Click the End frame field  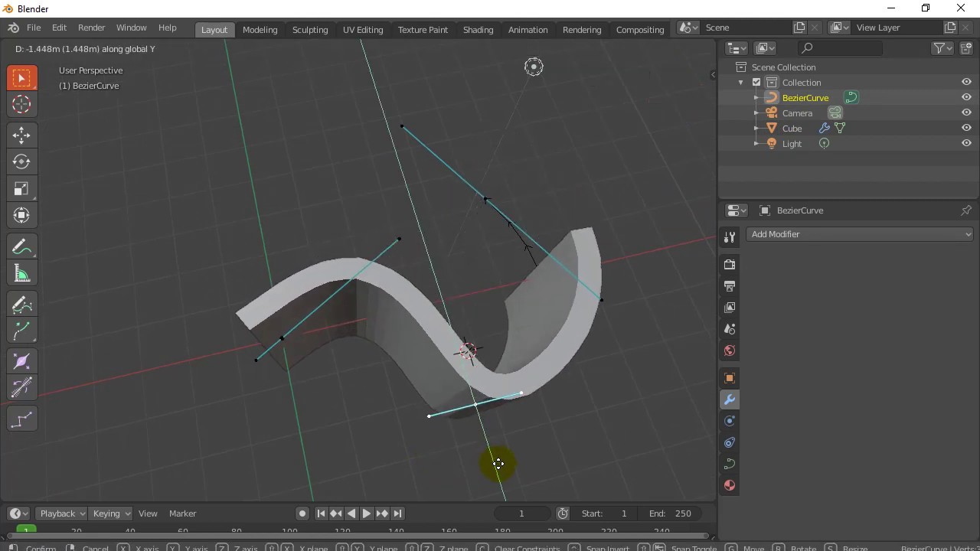click(671, 514)
